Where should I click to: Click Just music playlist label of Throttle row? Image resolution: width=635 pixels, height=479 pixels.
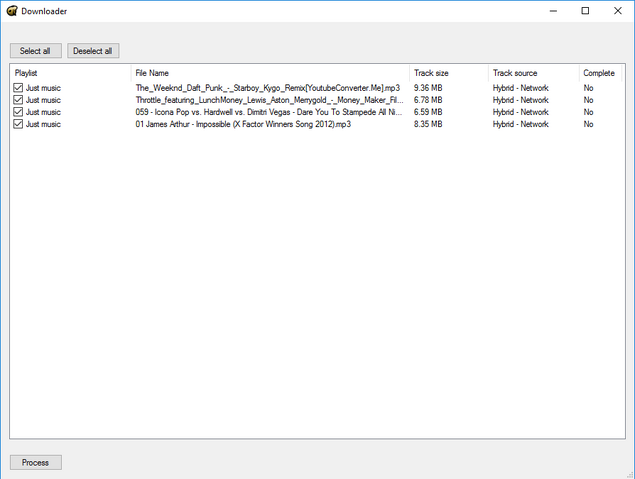point(43,100)
